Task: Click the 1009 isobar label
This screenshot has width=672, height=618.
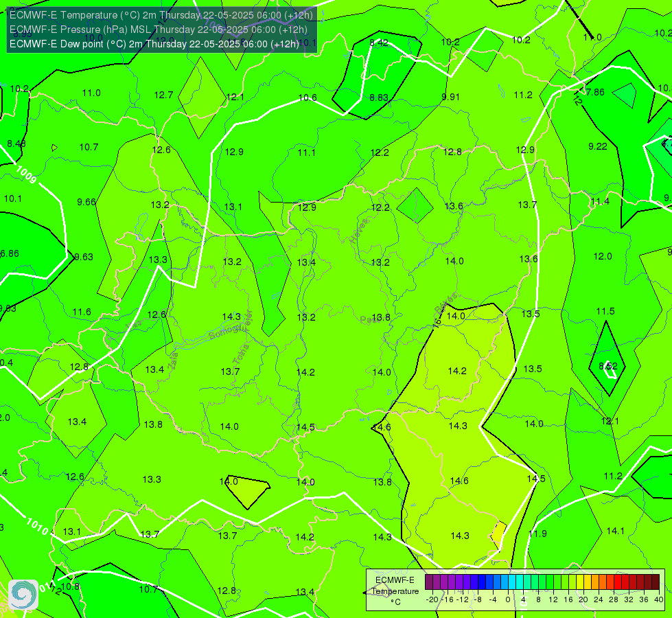Action: [25, 174]
